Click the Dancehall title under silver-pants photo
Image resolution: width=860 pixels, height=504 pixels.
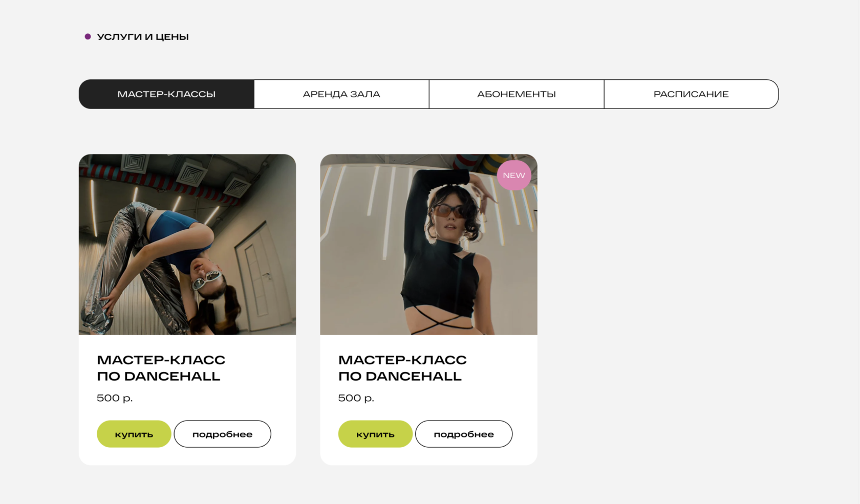(x=161, y=368)
